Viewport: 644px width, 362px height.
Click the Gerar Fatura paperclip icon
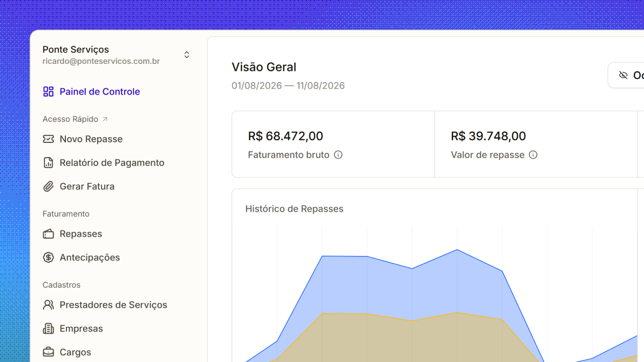point(48,186)
